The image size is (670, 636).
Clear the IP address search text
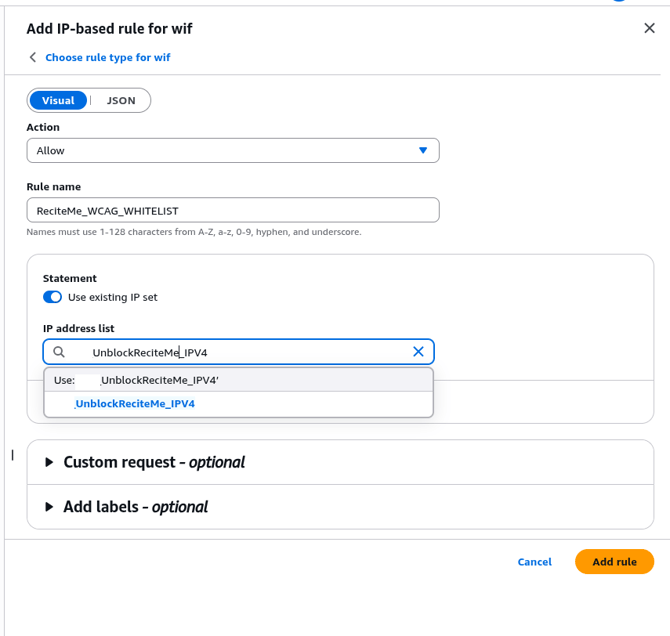[418, 352]
